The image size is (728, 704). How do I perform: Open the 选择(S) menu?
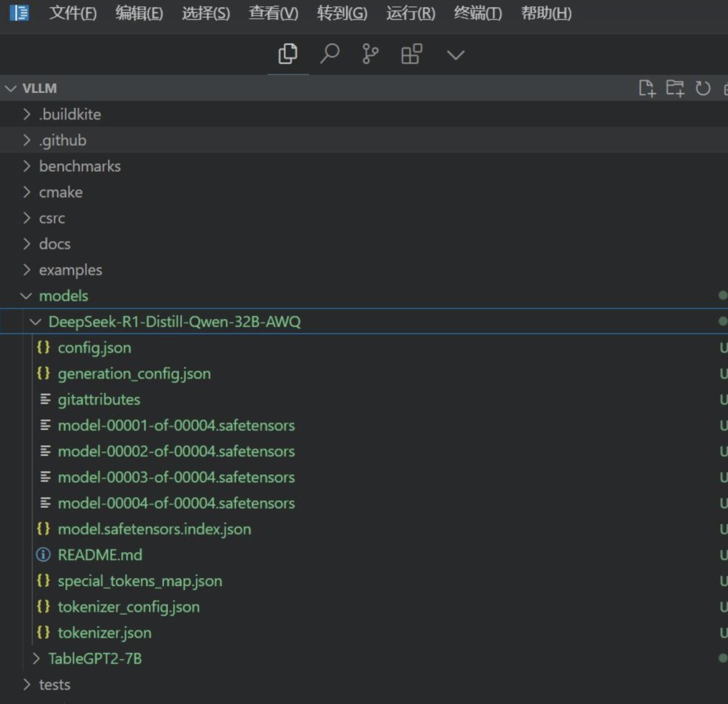[206, 13]
